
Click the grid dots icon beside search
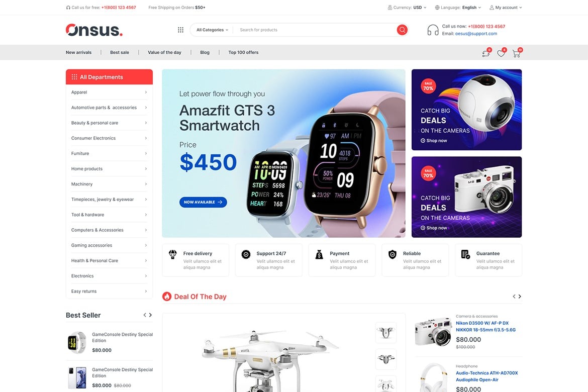tap(180, 30)
